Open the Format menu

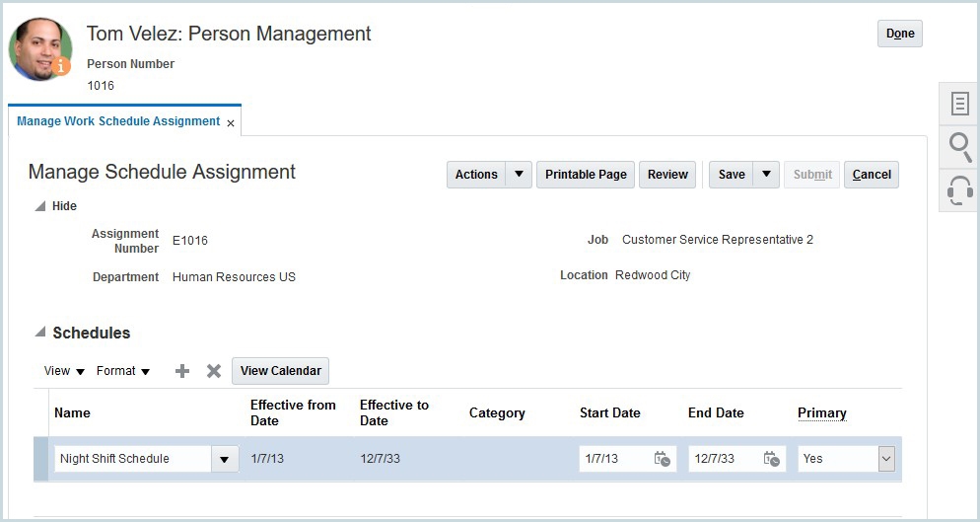(x=122, y=371)
